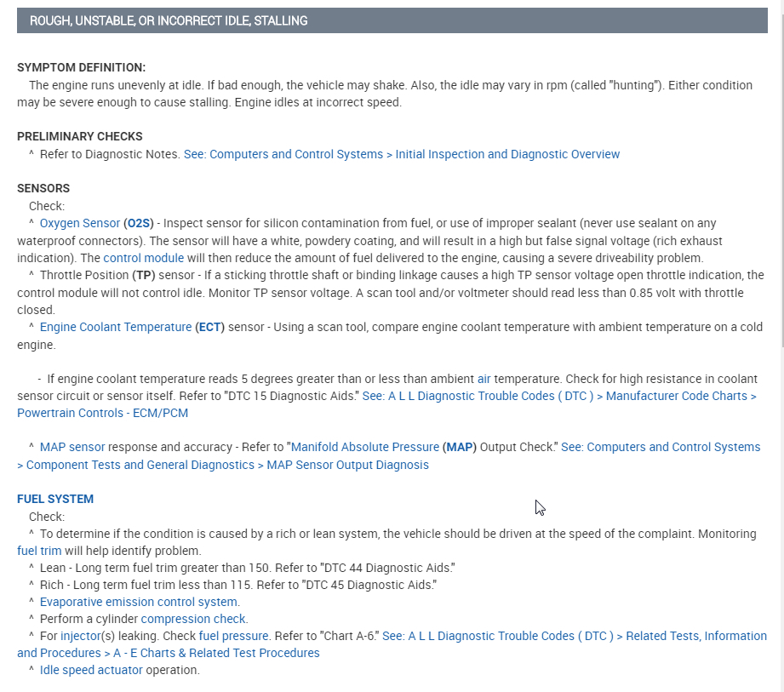Follow the MAP Sensor Output Diagnosis link
The width and height of the screenshot is (784, 692).
(223, 465)
